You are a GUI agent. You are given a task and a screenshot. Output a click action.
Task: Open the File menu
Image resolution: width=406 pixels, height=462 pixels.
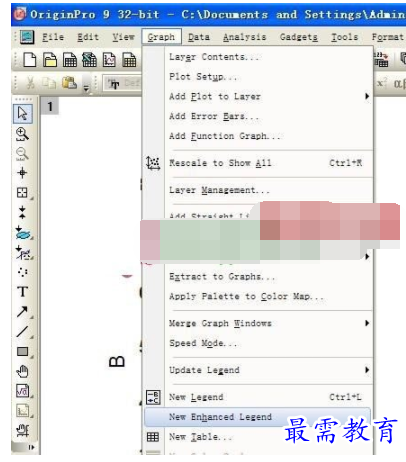tap(53, 37)
